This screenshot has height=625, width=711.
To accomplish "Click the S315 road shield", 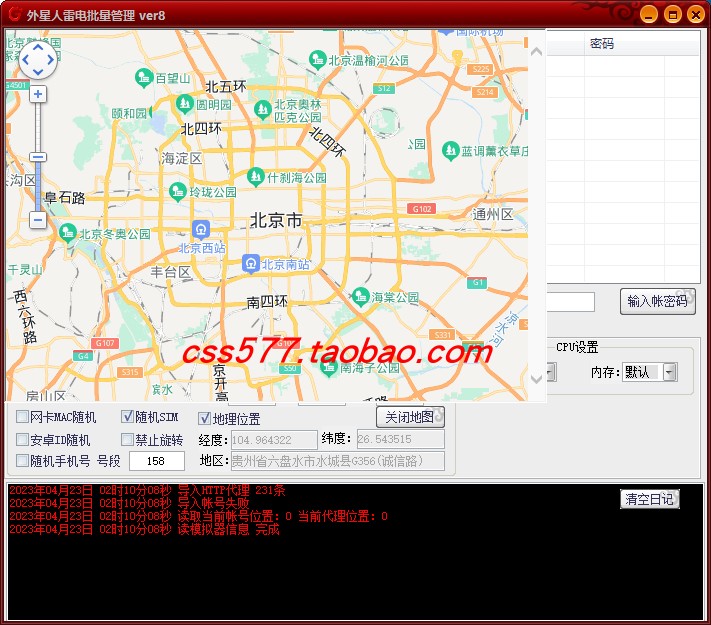I will pos(130,372).
